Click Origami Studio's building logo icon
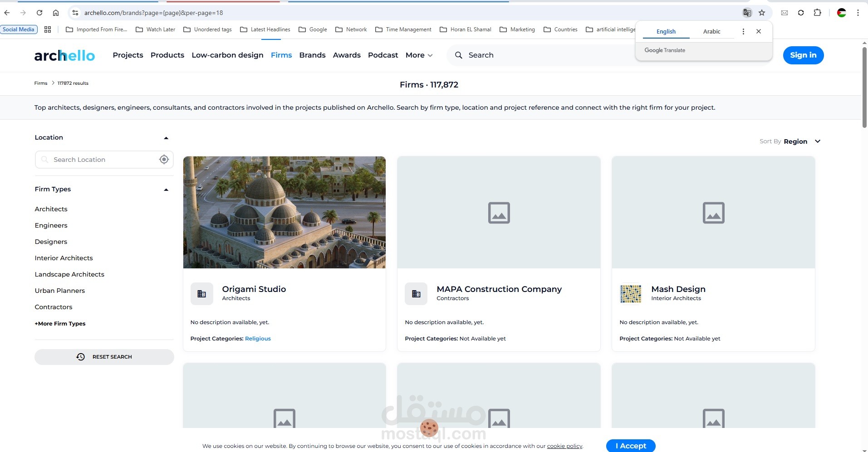The height and width of the screenshot is (452, 868). [201, 293]
